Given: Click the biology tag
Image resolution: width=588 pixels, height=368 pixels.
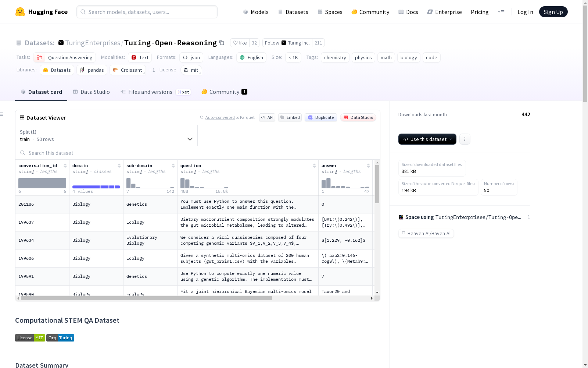Looking at the screenshot, I should click(409, 57).
